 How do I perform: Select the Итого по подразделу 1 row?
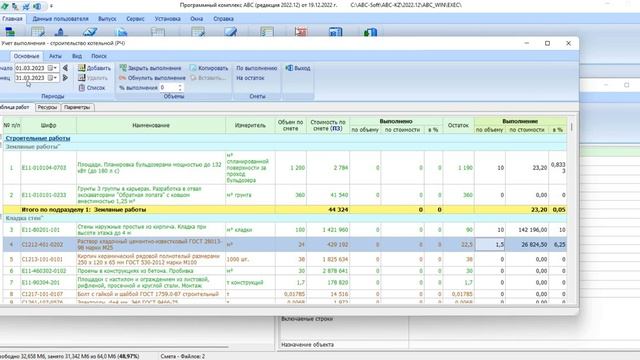point(285,210)
